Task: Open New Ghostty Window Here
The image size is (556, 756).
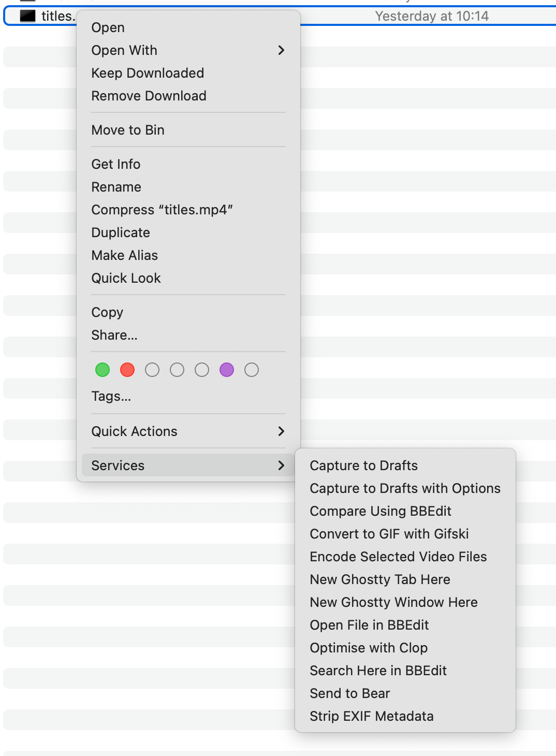Action: (393, 602)
